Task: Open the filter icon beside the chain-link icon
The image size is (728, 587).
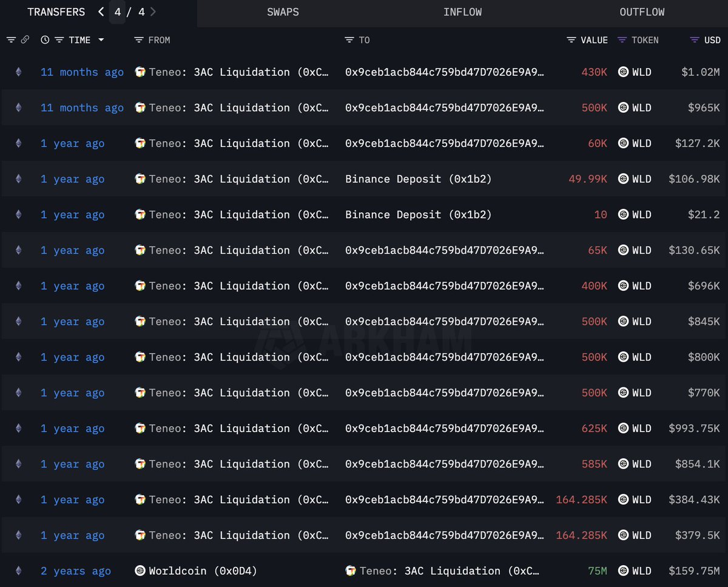Action: (x=11, y=40)
